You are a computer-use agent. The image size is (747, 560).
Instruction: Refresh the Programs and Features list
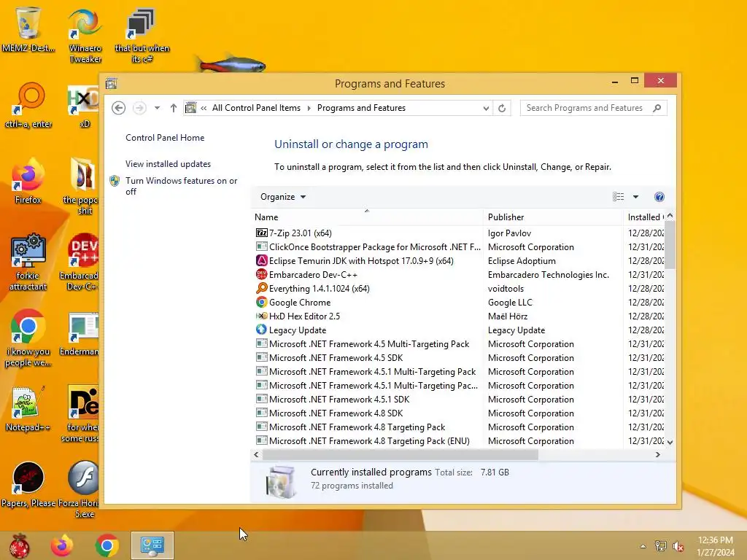click(x=502, y=108)
